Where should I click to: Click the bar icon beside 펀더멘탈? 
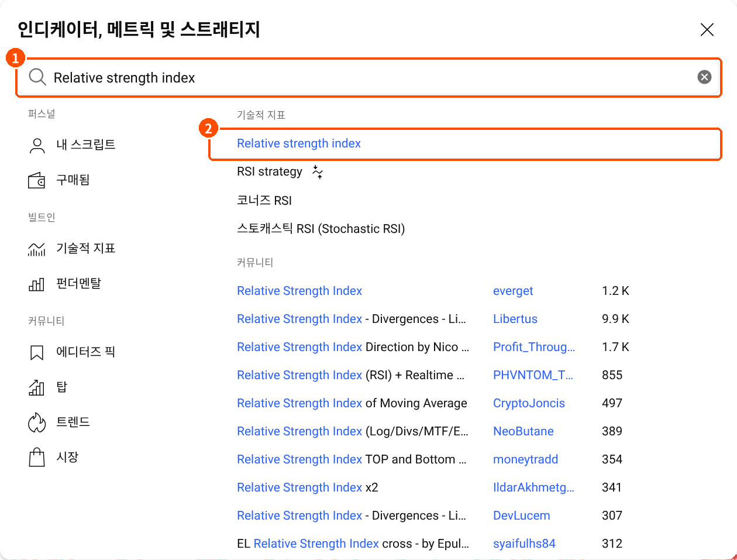tap(37, 284)
